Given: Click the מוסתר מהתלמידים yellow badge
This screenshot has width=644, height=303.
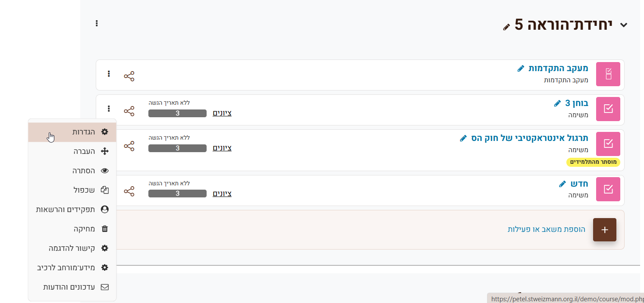Looking at the screenshot, I should point(593,162).
